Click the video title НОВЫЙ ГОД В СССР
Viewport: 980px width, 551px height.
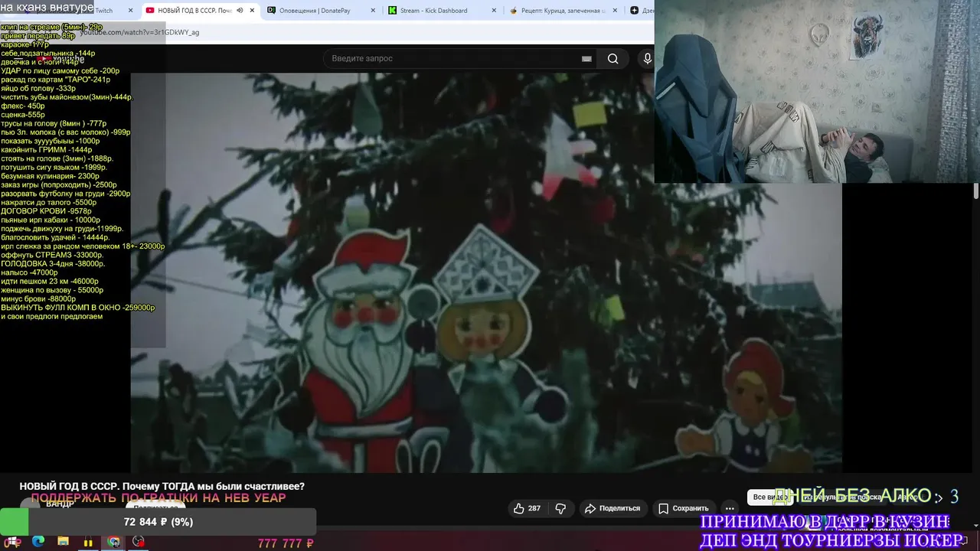coord(162,486)
